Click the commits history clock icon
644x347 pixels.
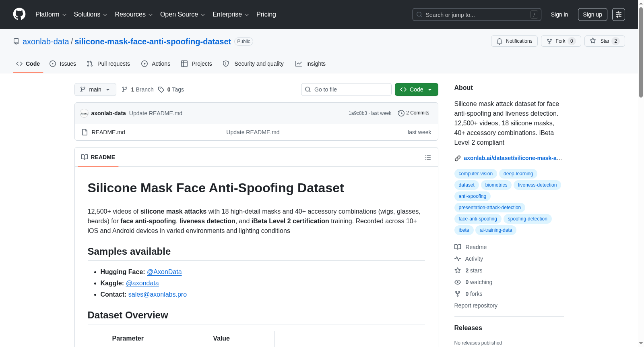tap(401, 113)
